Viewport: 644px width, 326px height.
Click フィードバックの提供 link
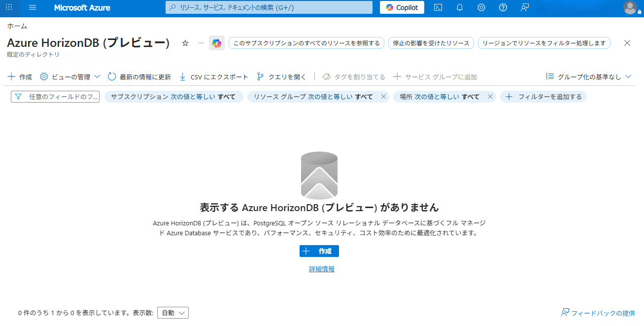coord(598,313)
